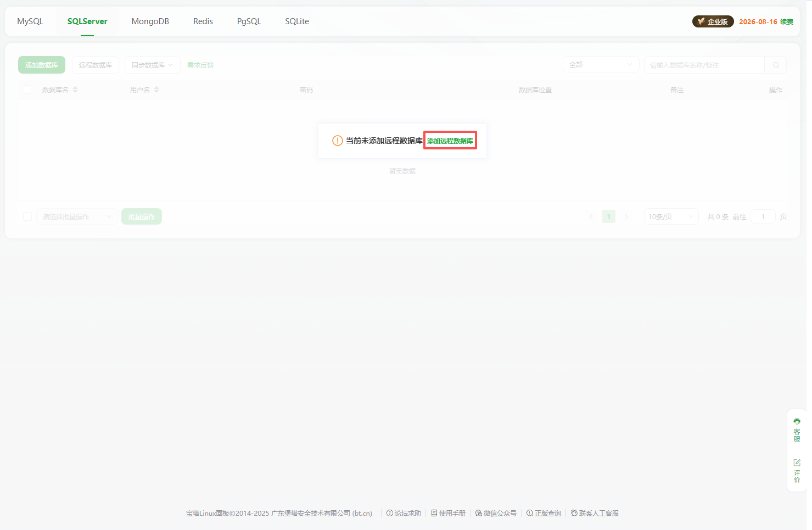
Task: Go to next page arrow
Action: [626, 216]
